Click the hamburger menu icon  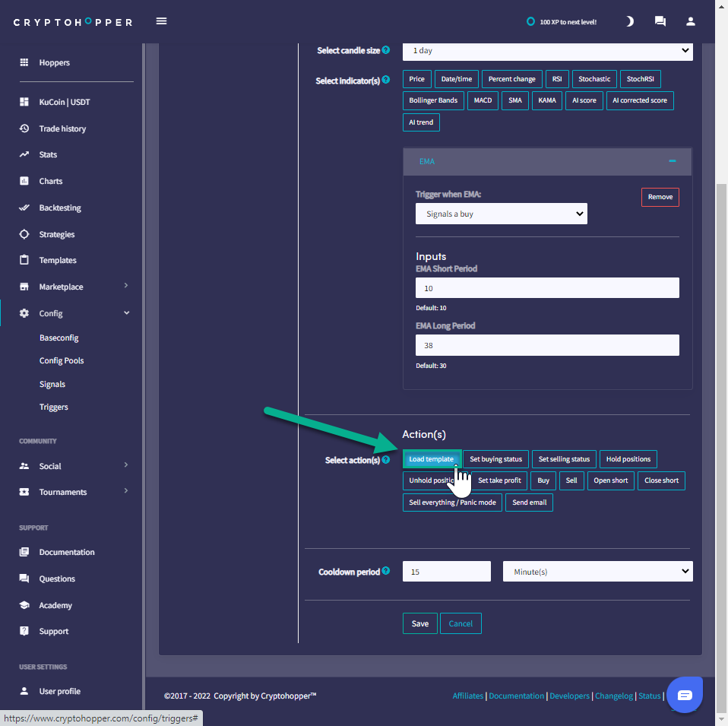pyautogui.click(x=161, y=21)
